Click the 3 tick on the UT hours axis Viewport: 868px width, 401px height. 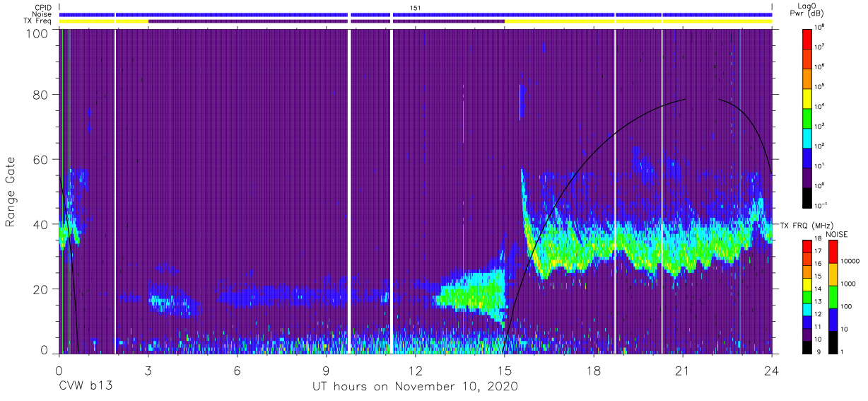point(148,369)
